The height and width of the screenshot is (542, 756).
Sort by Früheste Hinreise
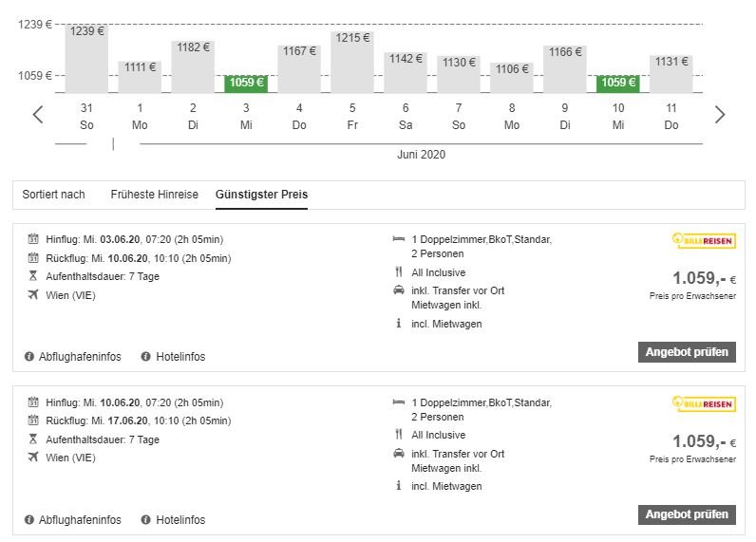click(x=154, y=195)
